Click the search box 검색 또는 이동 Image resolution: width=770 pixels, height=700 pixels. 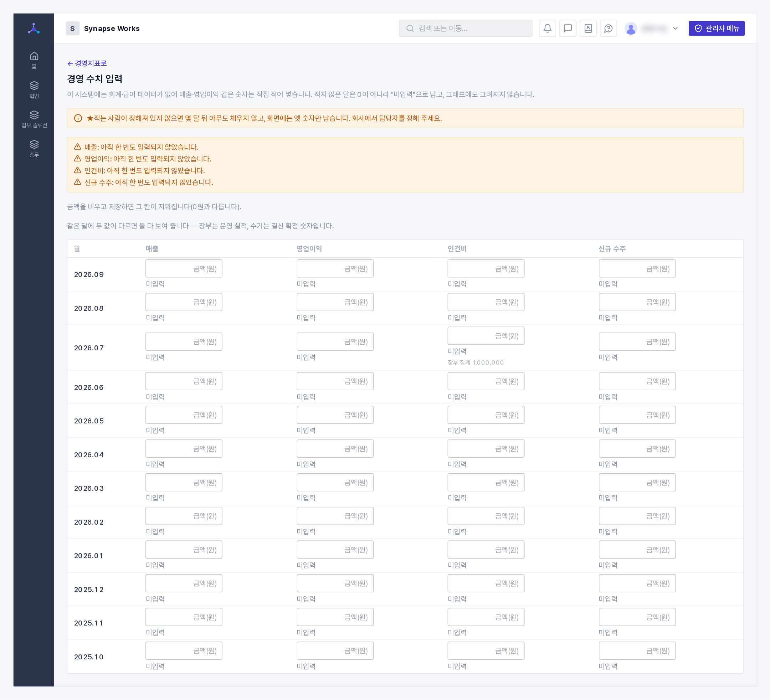coord(465,28)
